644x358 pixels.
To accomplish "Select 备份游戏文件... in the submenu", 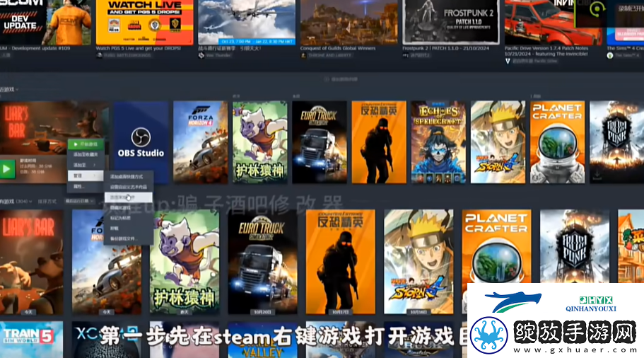I will [129, 238].
